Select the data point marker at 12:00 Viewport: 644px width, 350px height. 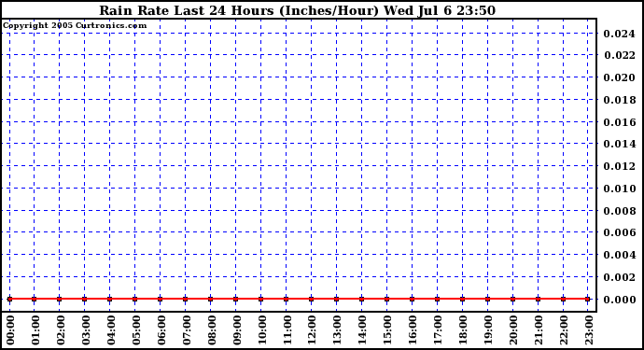click(x=312, y=299)
